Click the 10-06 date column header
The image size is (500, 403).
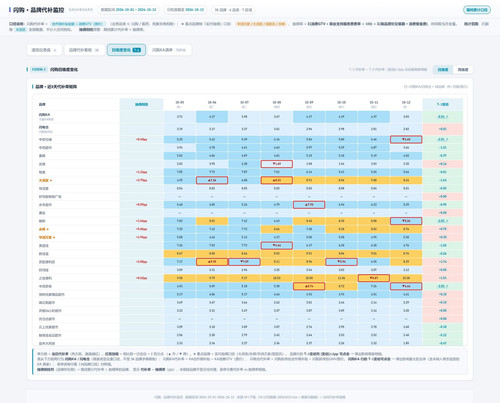(x=212, y=104)
